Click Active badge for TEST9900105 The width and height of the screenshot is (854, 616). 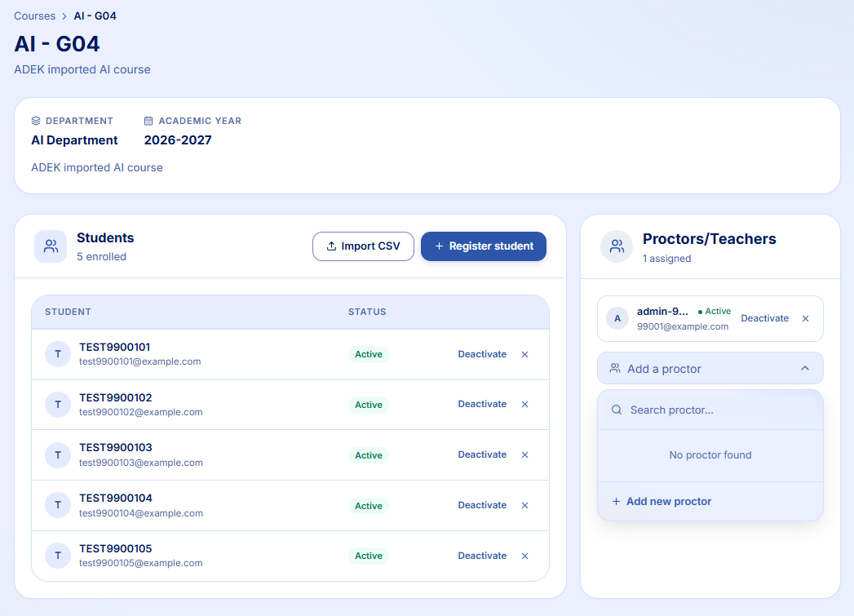(x=369, y=556)
